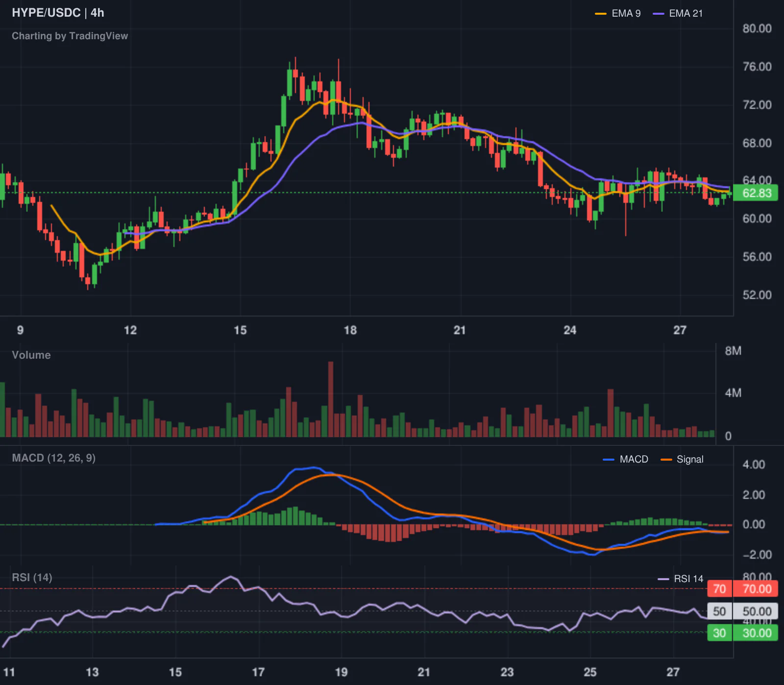
Task: Click the 68.00 price axis label
Action: click(x=757, y=143)
